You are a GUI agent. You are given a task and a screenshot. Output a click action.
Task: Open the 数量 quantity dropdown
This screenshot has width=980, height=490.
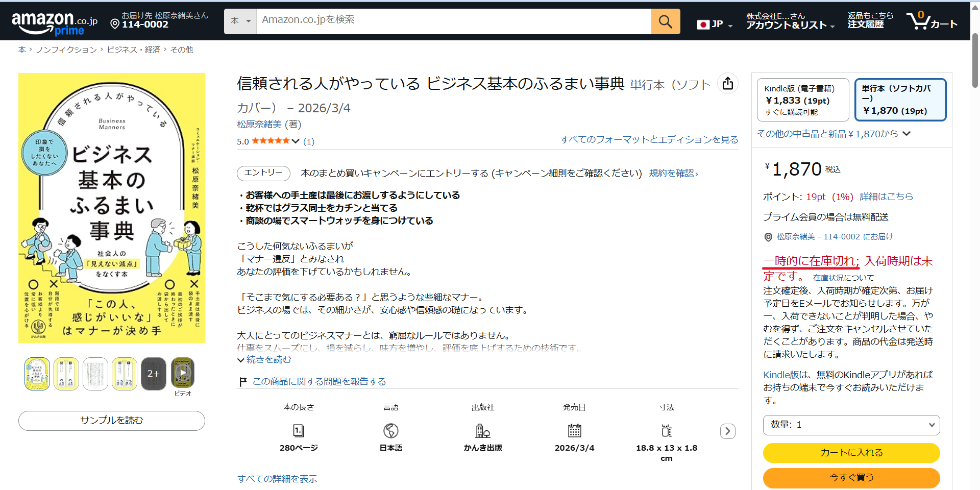(x=851, y=425)
